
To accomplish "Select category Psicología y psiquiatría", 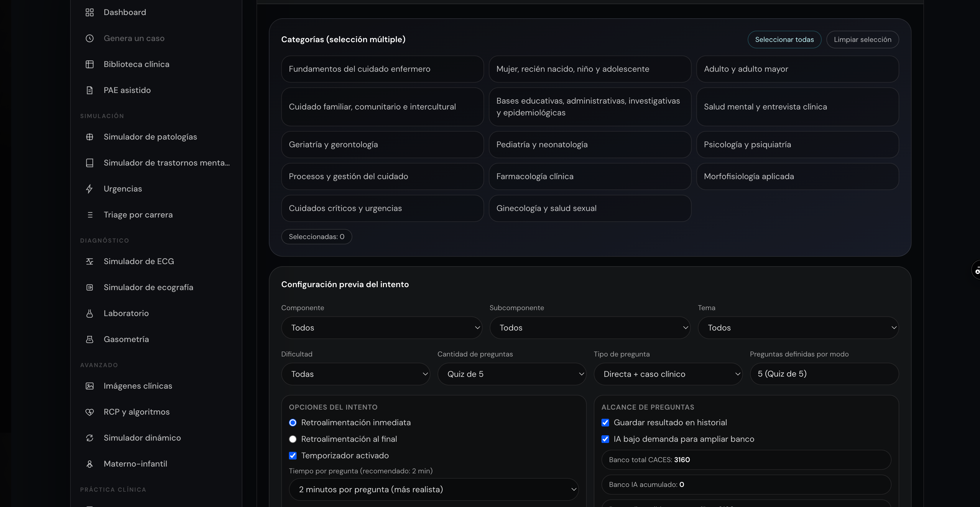I will pos(798,144).
